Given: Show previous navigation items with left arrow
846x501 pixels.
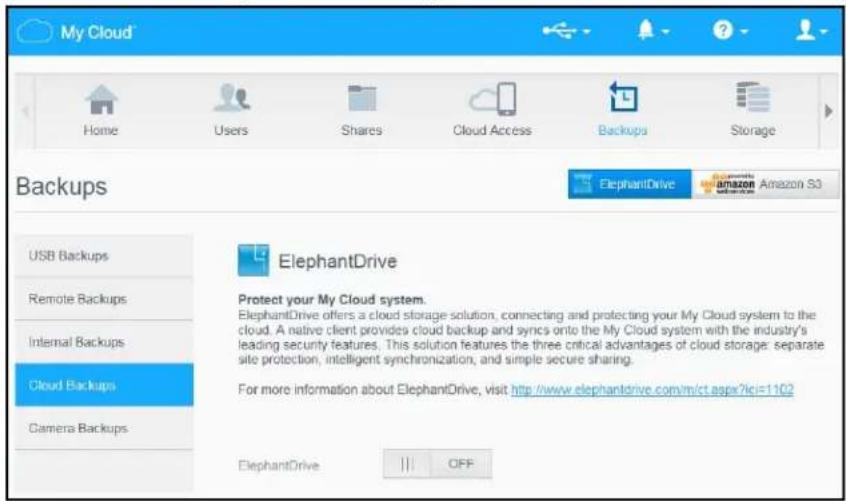Looking at the screenshot, I should click(x=25, y=111).
